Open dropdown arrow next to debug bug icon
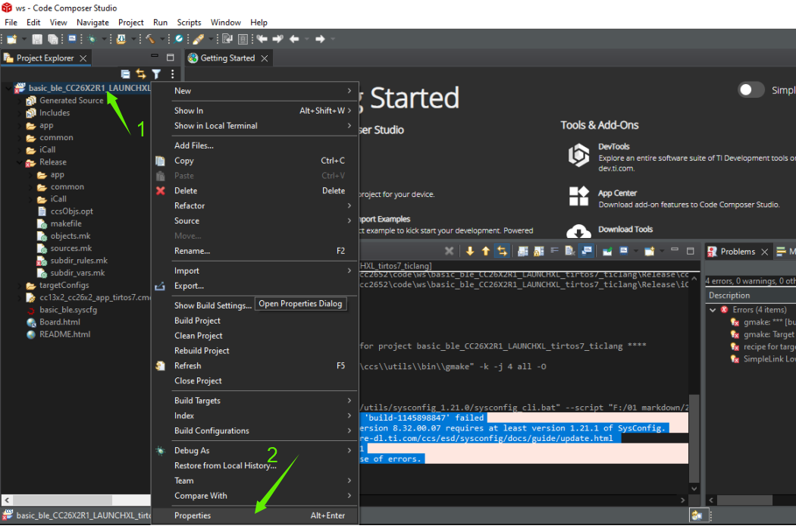 tap(104, 39)
